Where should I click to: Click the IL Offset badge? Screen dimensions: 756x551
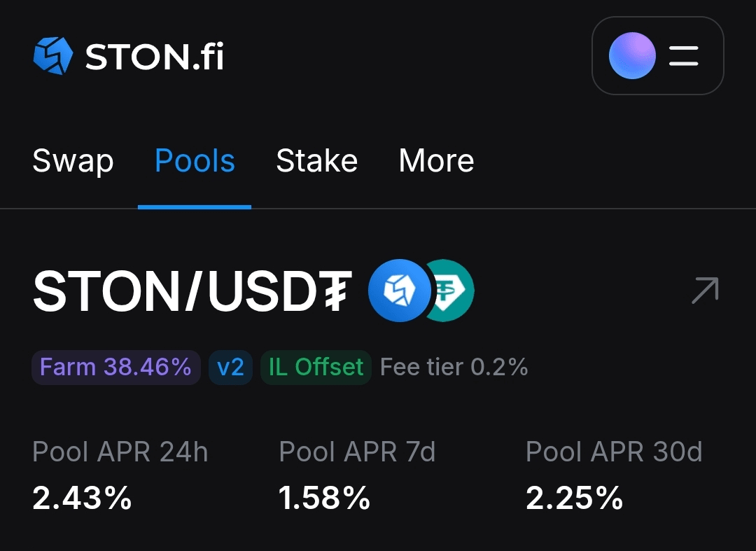click(316, 368)
